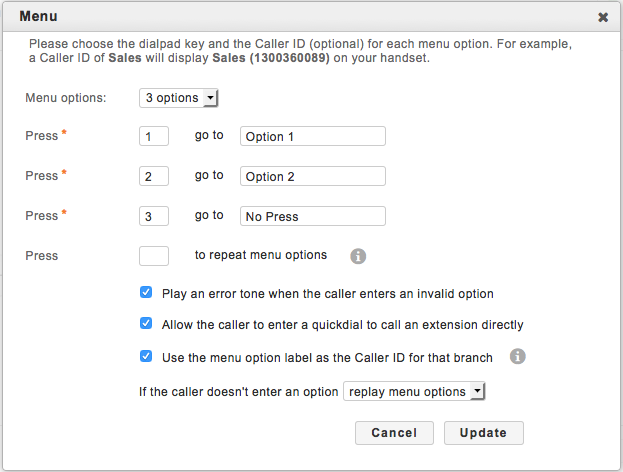This screenshot has width=623, height=472.
Task: Click info icon beside repeat menu options
Action: tap(358, 256)
